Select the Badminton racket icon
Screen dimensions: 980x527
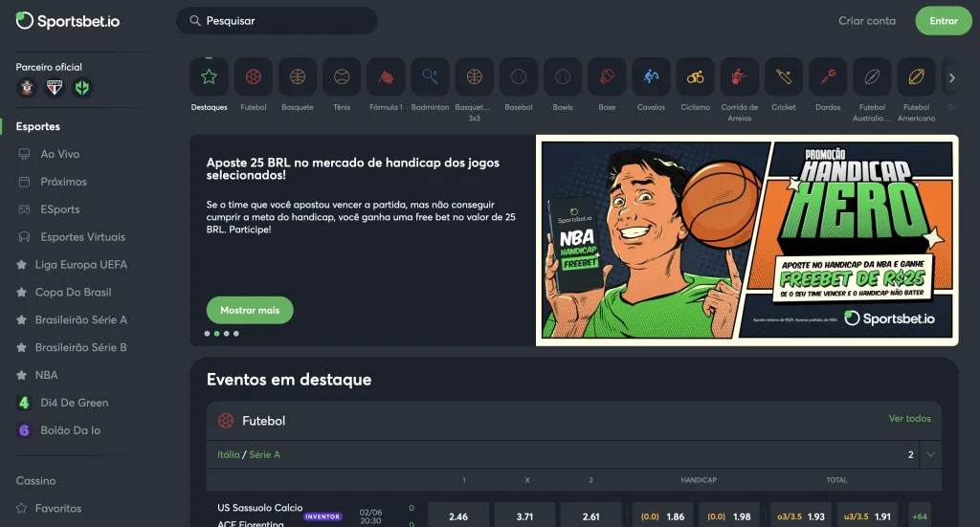click(x=430, y=77)
